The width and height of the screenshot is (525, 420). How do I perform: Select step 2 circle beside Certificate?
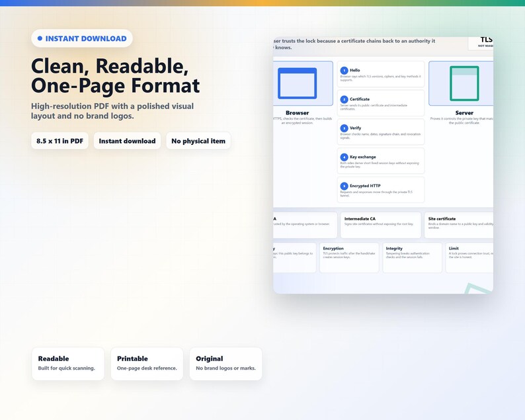click(x=344, y=99)
